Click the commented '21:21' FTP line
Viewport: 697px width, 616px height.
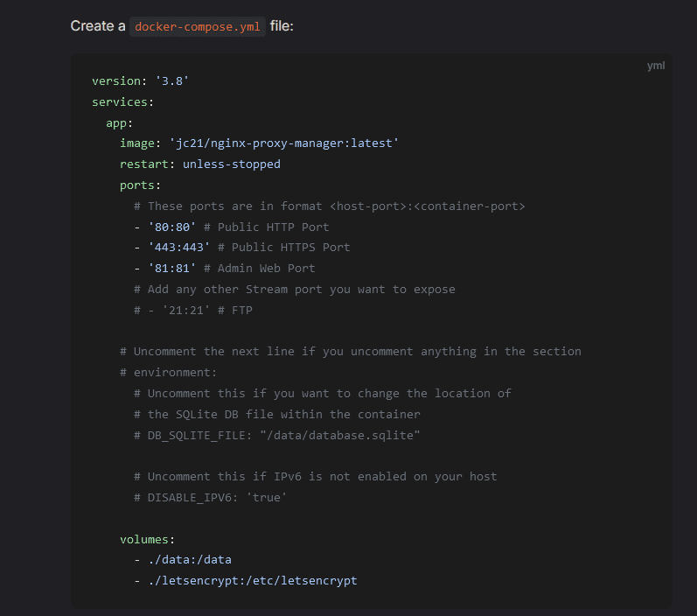pos(193,310)
